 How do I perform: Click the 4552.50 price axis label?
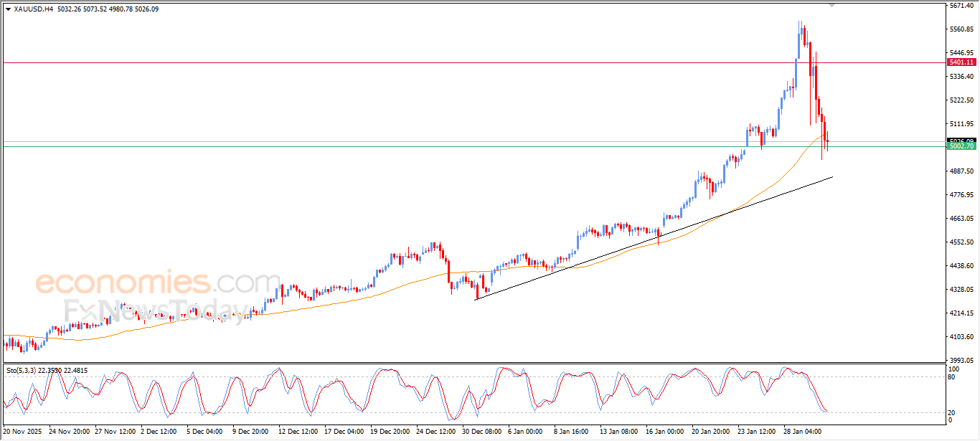pyautogui.click(x=961, y=242)
